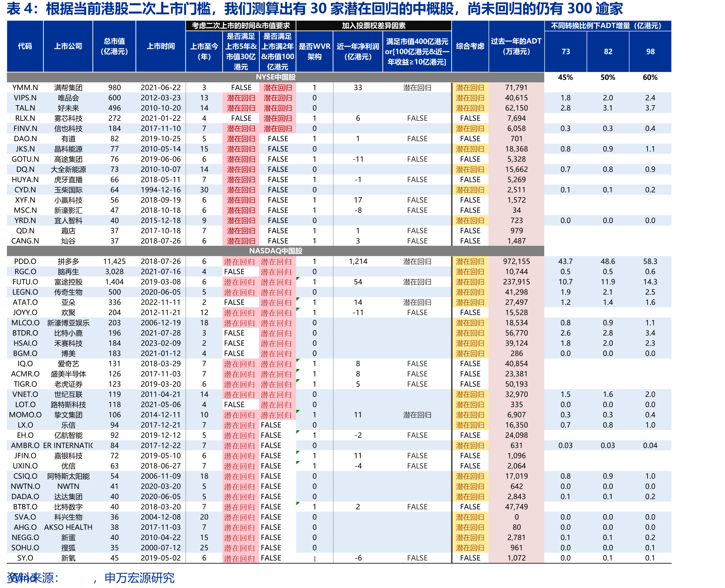Click the PDD.O stock code cell
Image resolution: width=725 pixels, height=588 pixels.
pos(25,261)
